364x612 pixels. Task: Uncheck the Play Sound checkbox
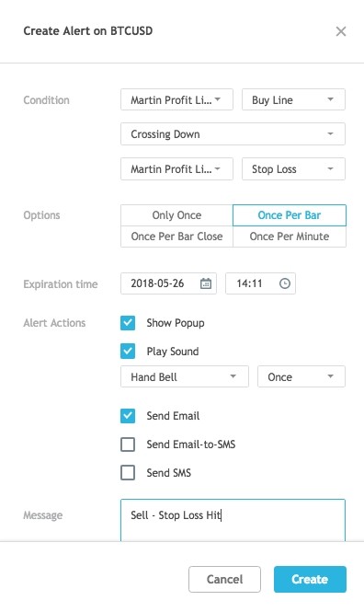[128, 351]
